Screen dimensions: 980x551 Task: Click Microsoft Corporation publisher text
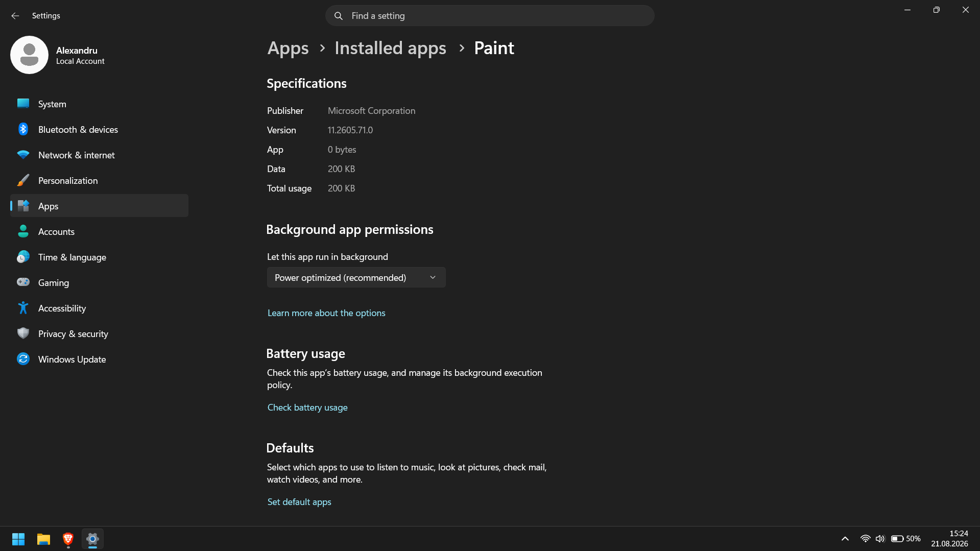pos(371,111)
